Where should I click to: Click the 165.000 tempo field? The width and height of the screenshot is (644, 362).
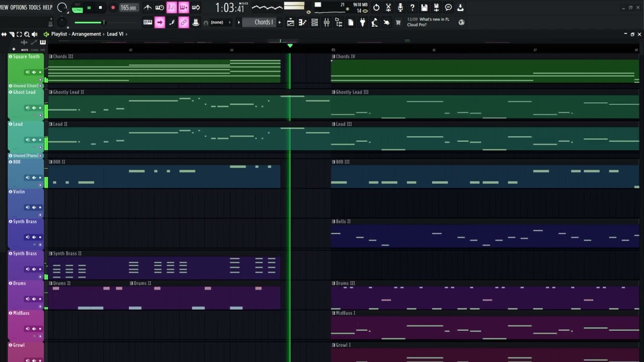pyautogui.click(x=128, y=8)
